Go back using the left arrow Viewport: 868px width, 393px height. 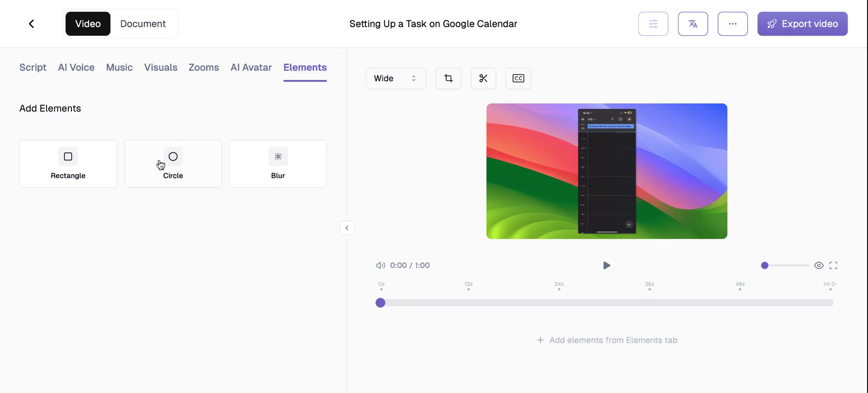click(x=31, y=23)
